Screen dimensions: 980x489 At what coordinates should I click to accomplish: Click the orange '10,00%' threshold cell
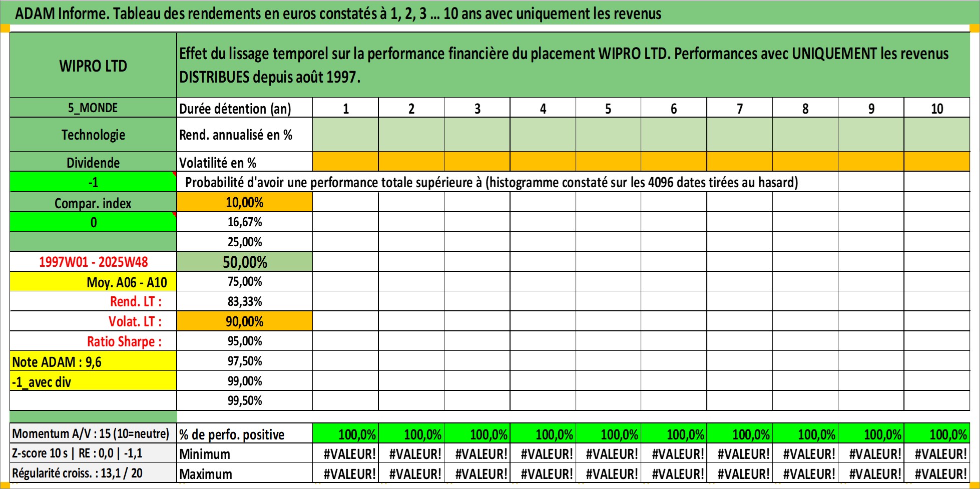[x=245, y=202]
